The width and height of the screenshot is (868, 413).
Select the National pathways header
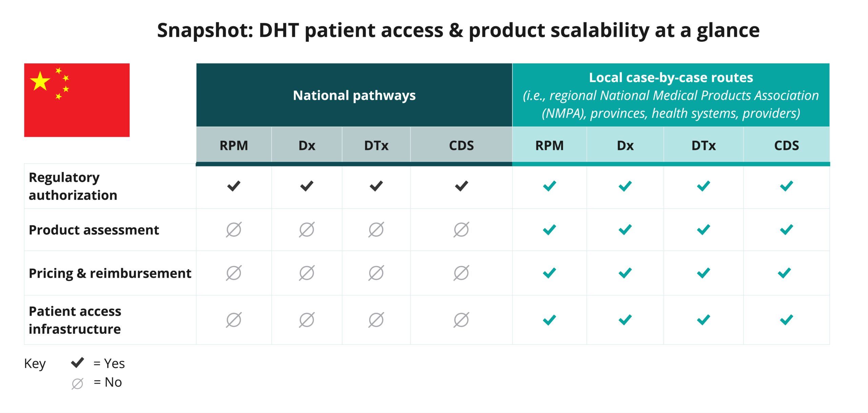click(354, 95)
